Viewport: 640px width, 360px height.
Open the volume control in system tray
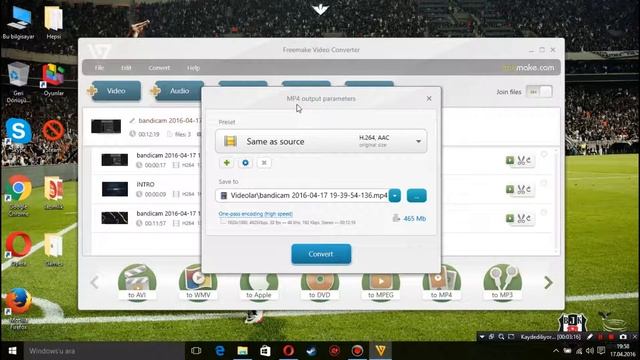tap(590, 351)
